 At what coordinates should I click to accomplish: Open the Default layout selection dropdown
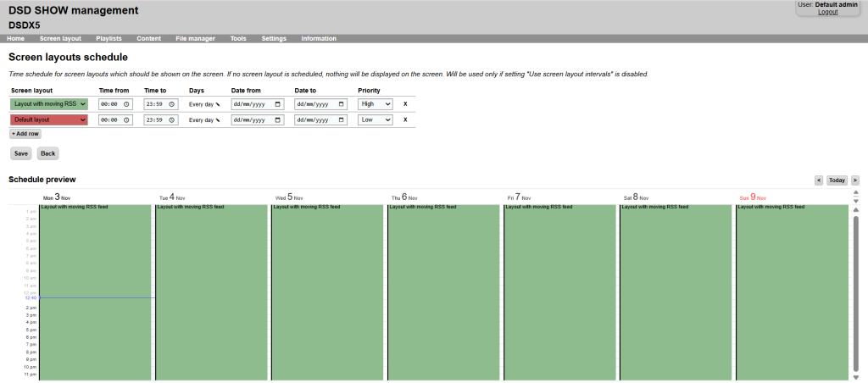coord(49,119)
